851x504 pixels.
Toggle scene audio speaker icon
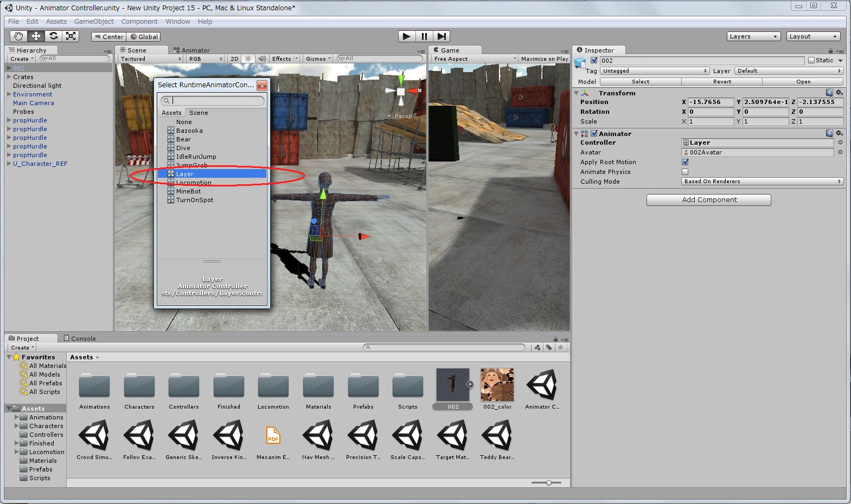point(262,59)
